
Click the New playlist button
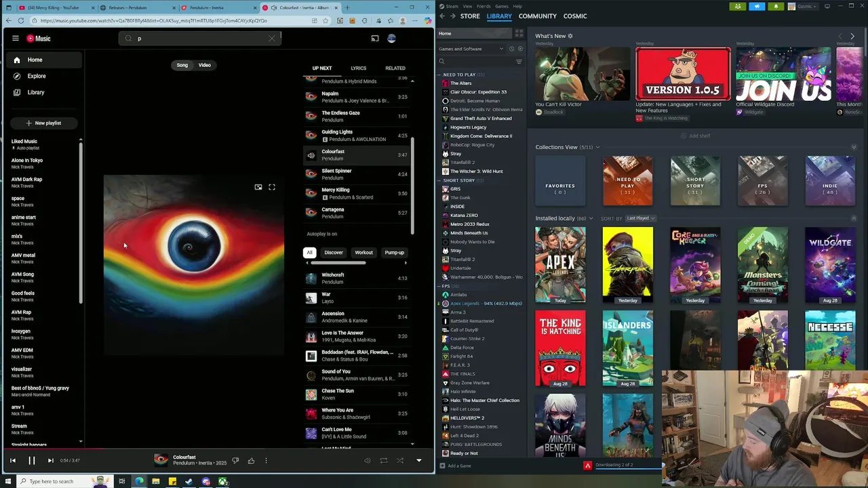tap(43, 123)
